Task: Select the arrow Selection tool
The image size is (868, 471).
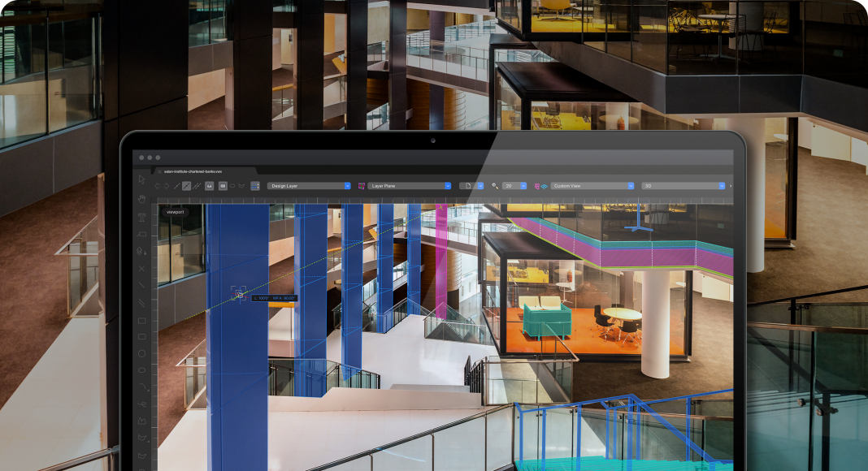Action: pos(141,179)
